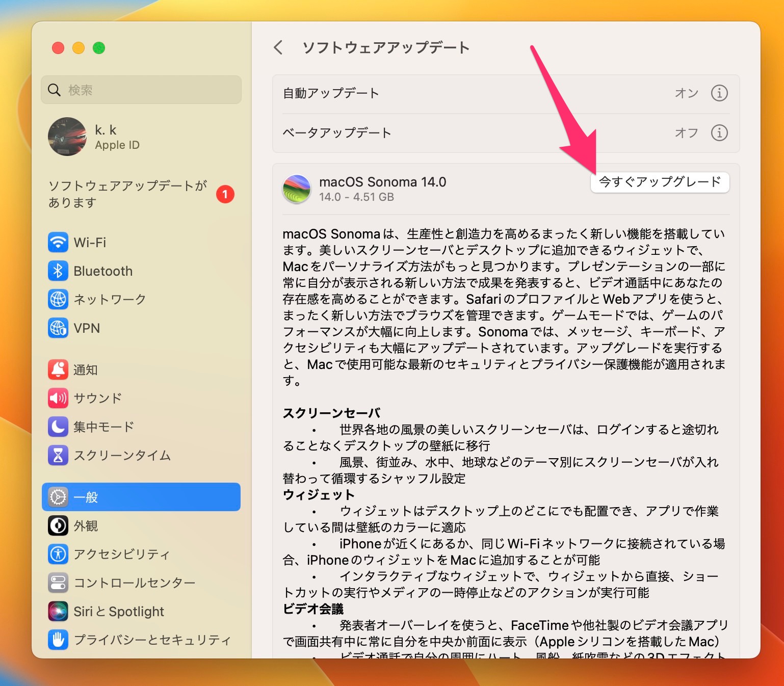The height and width of the screenshot is (686, 784).
Task: Select 一般 in the sidebar
Action: click(x=141, y=497)
